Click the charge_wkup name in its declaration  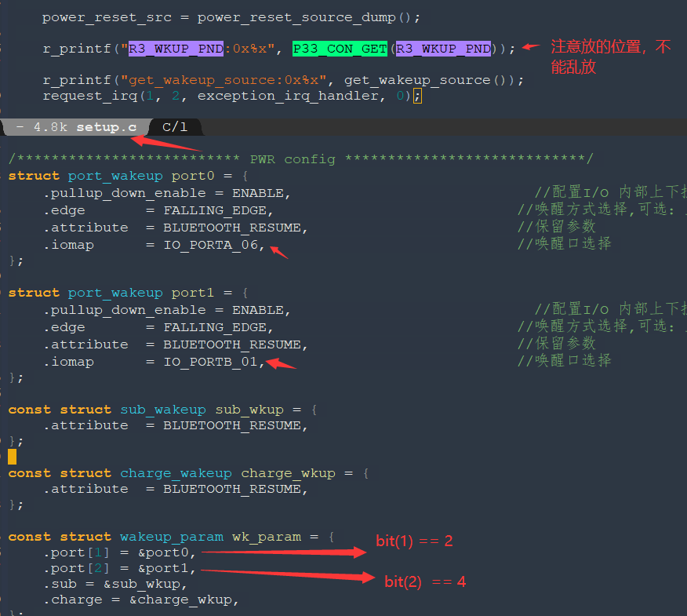click(289, 473)
